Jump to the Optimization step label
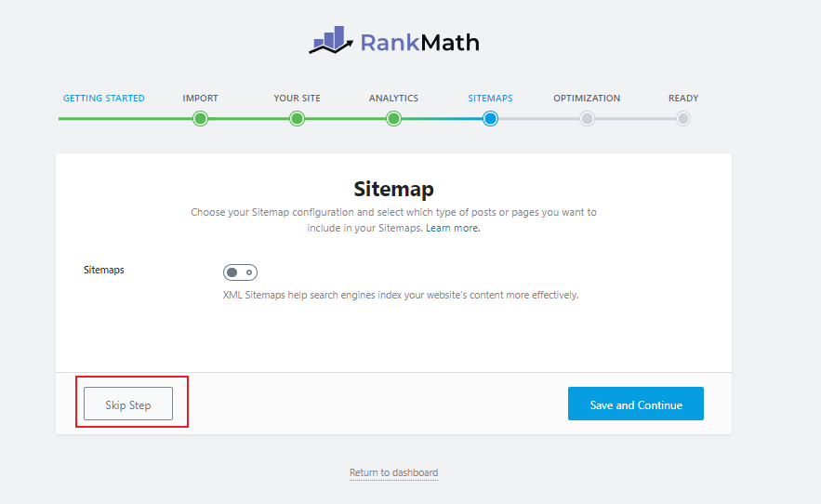Screen dimensions: 821x504 pyautogui.click(x=587, y=98)
